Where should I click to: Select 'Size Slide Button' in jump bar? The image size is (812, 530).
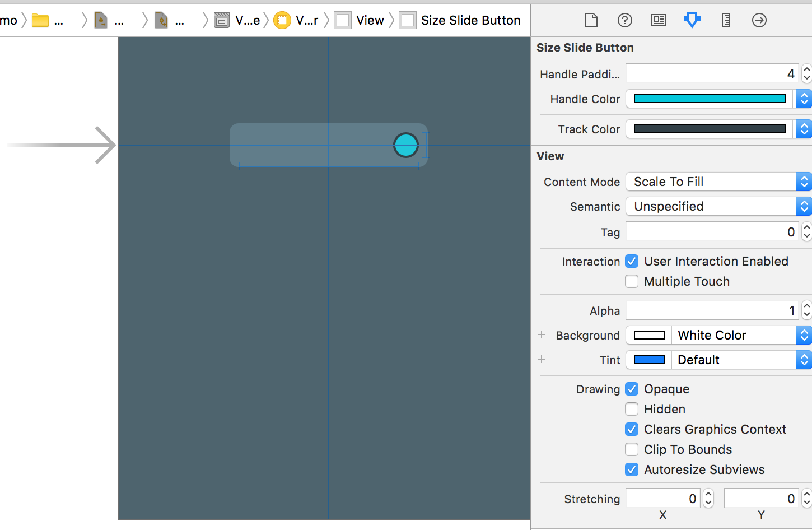pos(460,21)
